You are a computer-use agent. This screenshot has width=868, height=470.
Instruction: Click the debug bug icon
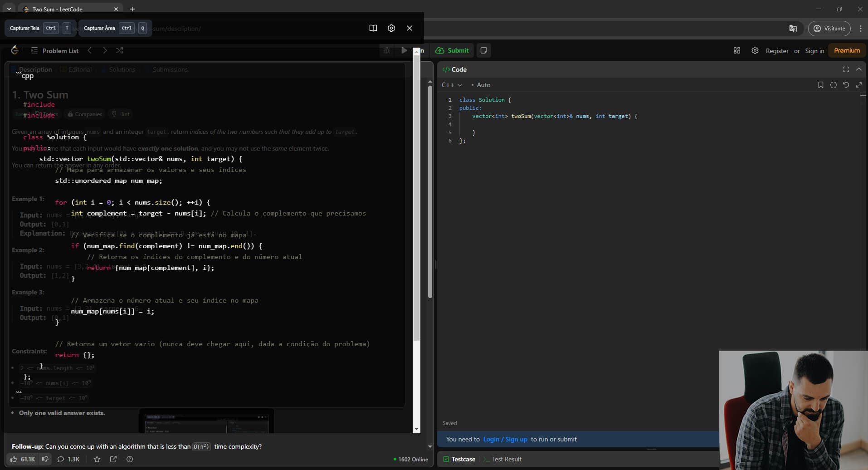pyautogui.click(x=386, y=50)
